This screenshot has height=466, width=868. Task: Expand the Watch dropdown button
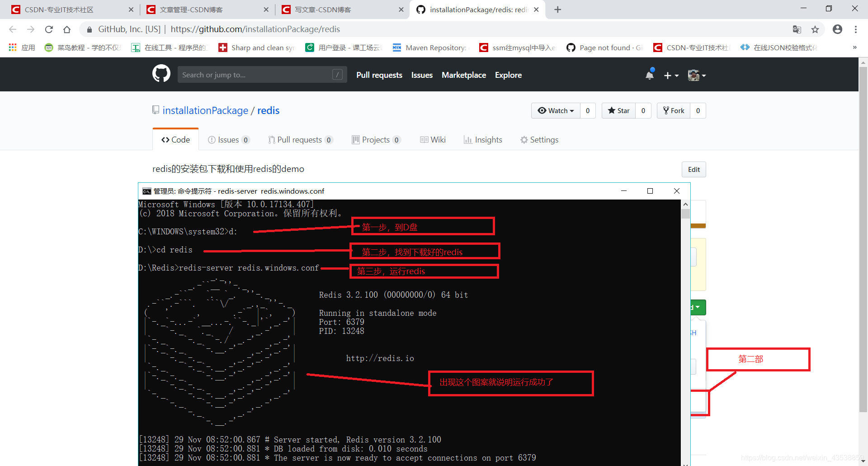[x=556, y=110]
